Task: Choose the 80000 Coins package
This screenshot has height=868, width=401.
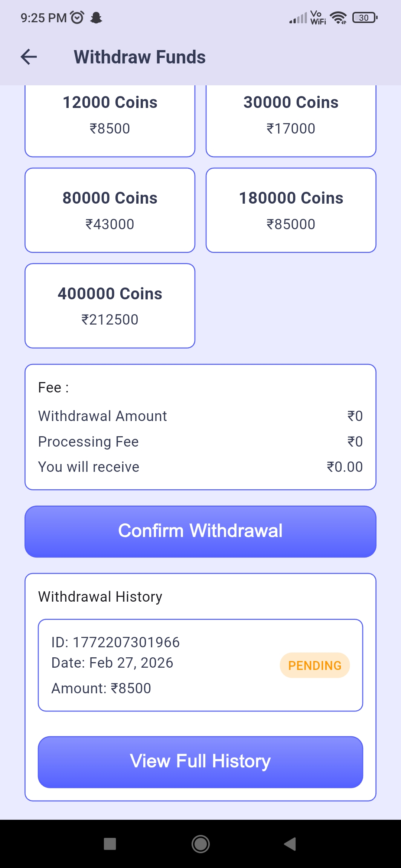Action: [110, 210]
